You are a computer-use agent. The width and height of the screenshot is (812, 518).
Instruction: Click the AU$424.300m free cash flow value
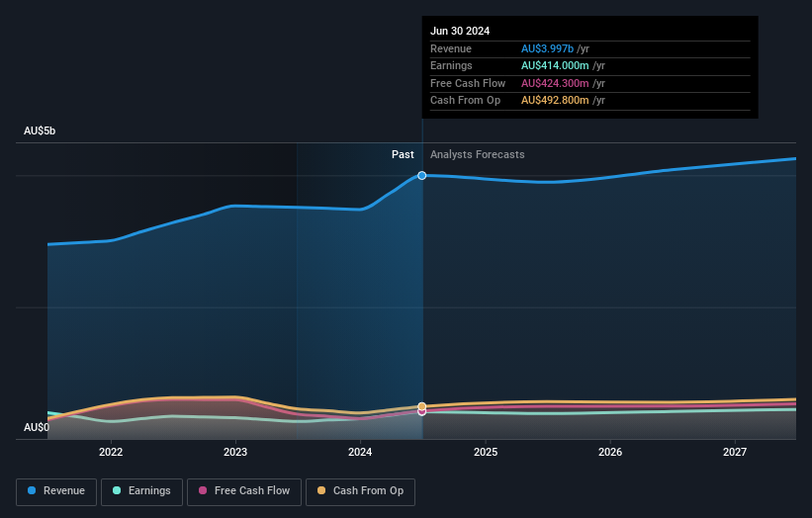tap(555, 83)
